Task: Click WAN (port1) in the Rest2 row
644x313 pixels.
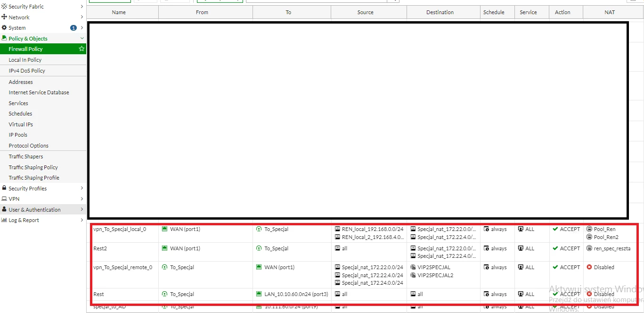Action: tap(185, 248)
